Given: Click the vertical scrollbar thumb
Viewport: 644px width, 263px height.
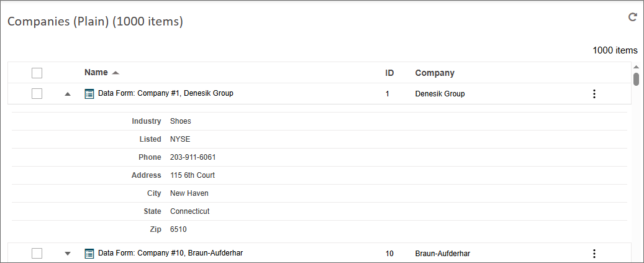Looking at the screenshot, I should pos(636,79).
